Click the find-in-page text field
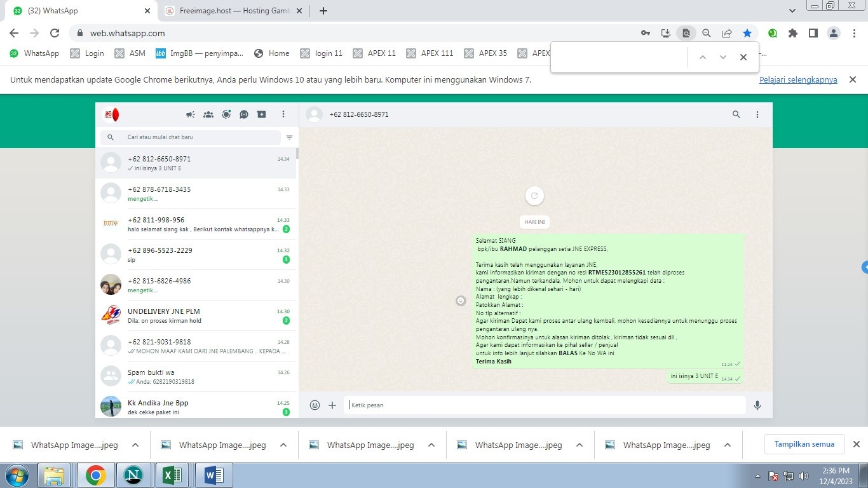The width and height of the screenshot is (868, 488). coord(620,57)
